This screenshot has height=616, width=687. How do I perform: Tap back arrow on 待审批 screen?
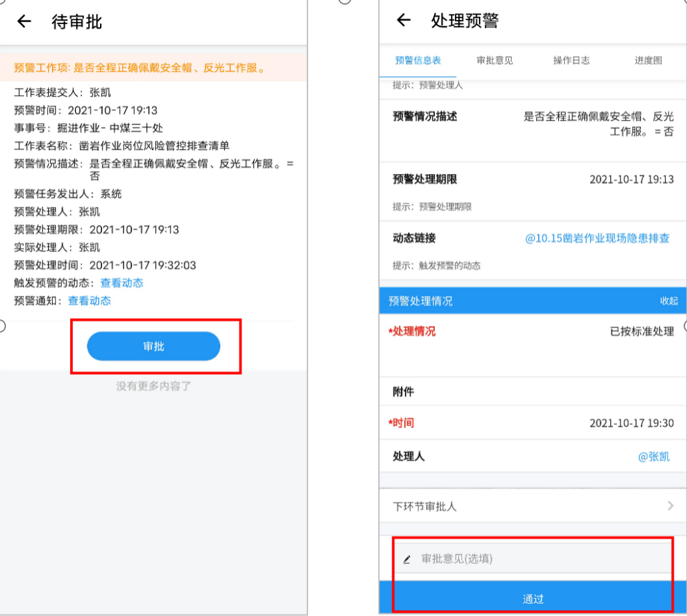tap(24, 21)
